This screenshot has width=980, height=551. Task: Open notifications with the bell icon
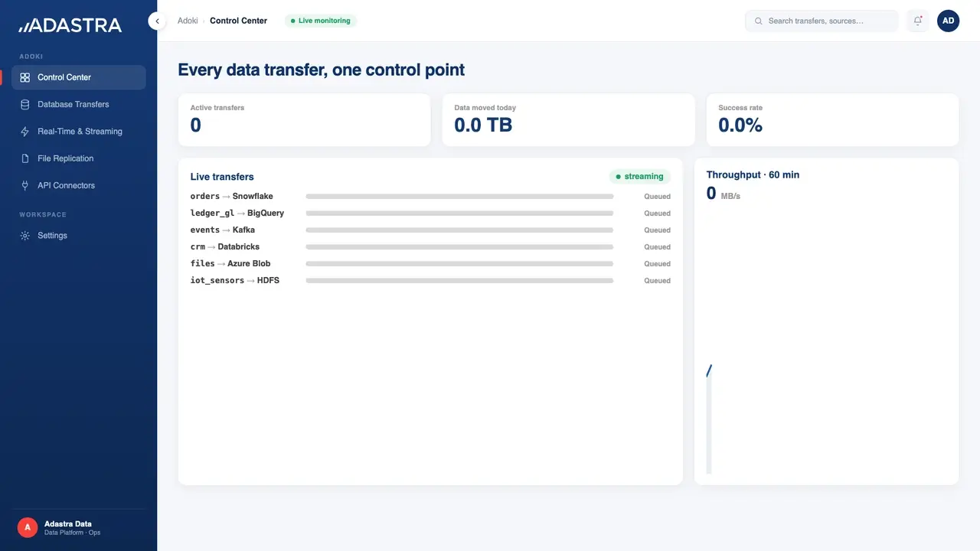918,21
